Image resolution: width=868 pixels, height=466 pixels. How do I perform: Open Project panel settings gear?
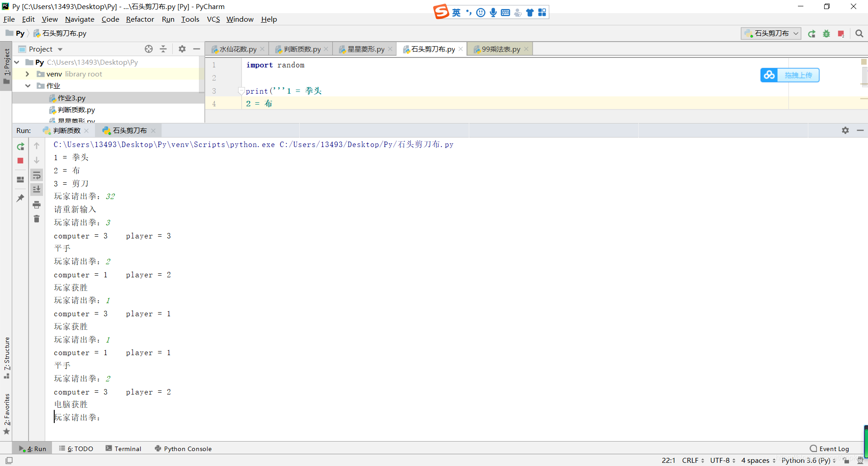tap(182, 49)
